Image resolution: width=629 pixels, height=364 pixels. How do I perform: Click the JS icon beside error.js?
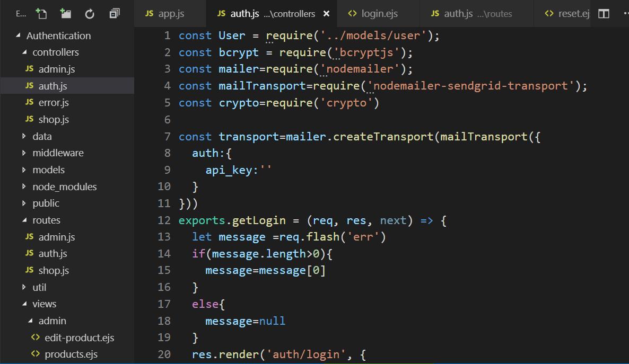pyautogui.click(x=29, y=102)
